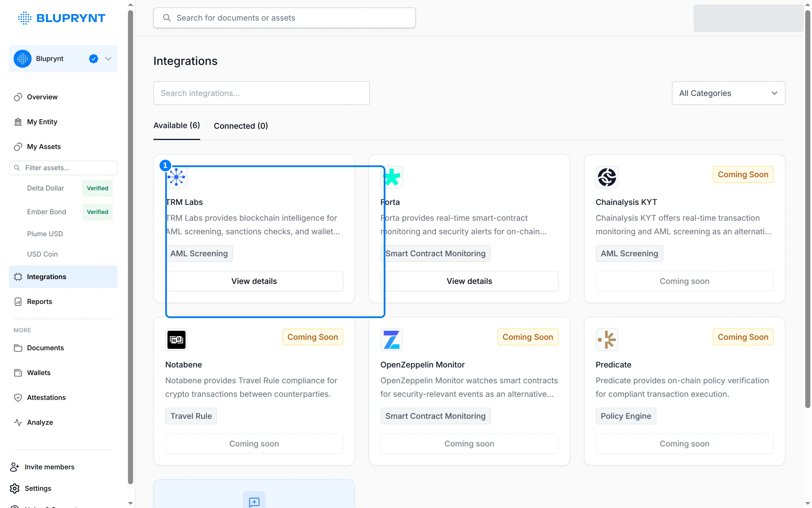Open the All Categories dropdown

(728, 93)
